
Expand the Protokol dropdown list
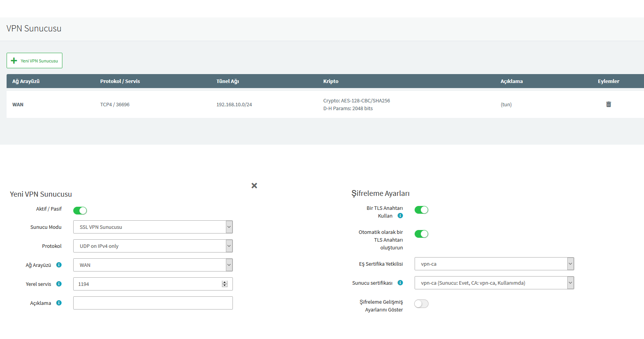(153, 246)
